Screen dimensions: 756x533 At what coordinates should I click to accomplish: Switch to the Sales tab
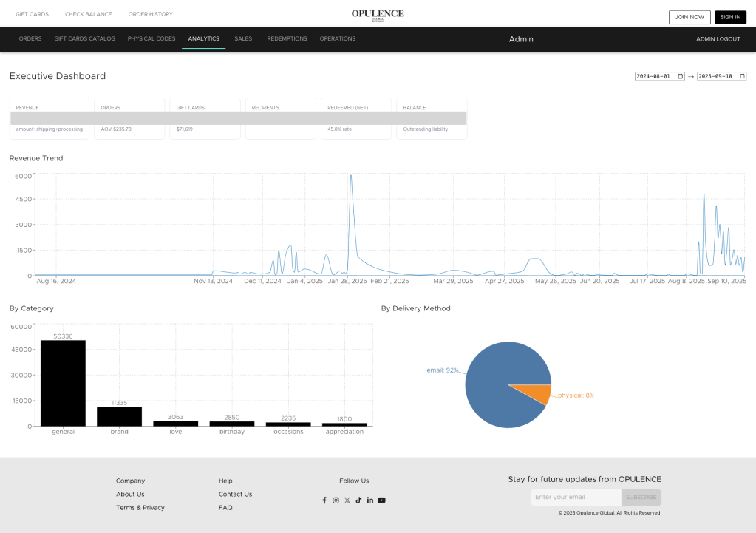[243, 39]
